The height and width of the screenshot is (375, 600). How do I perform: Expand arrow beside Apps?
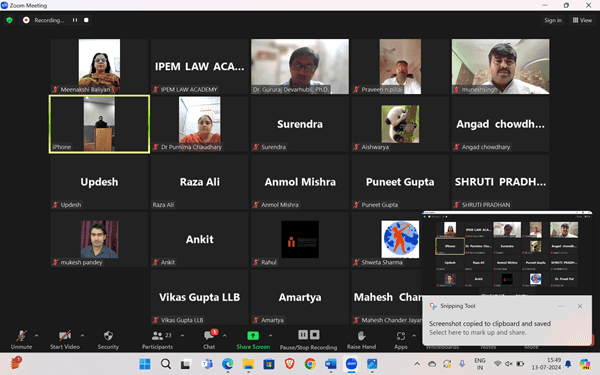[x=414, y=336]
